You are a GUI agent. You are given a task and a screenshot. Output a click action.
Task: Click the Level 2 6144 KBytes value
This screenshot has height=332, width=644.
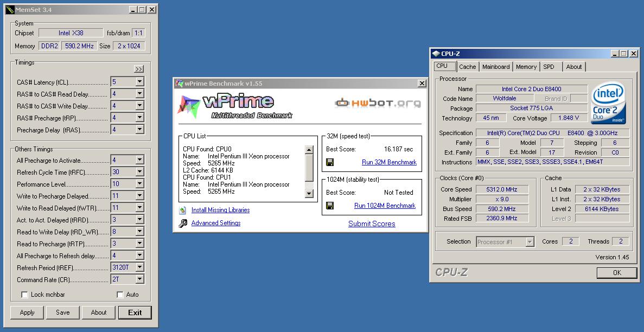click(602, 209)
